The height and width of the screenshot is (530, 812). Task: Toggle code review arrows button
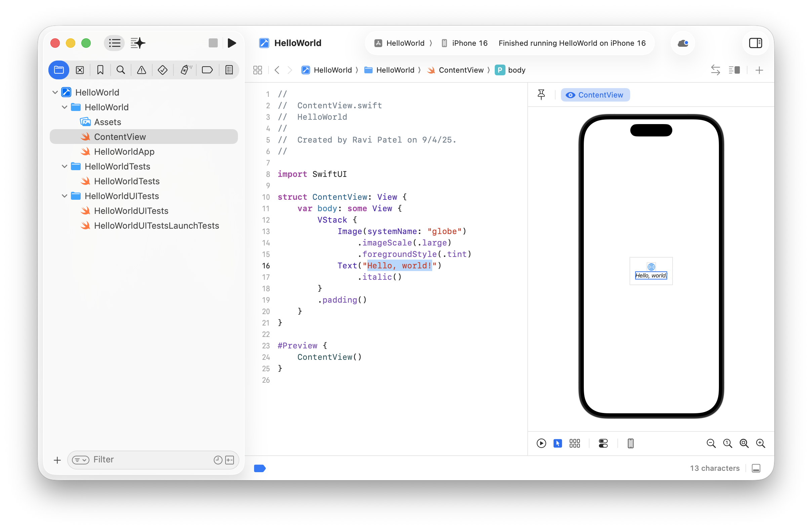pos(715,70)
